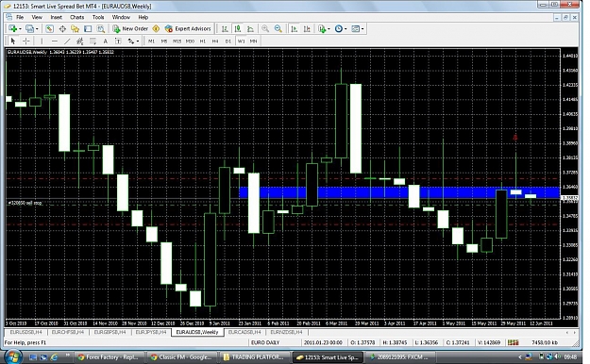Toggle the Navigator favorites icon
Viewport: 590px width, 364px height.
coord(76,28)
